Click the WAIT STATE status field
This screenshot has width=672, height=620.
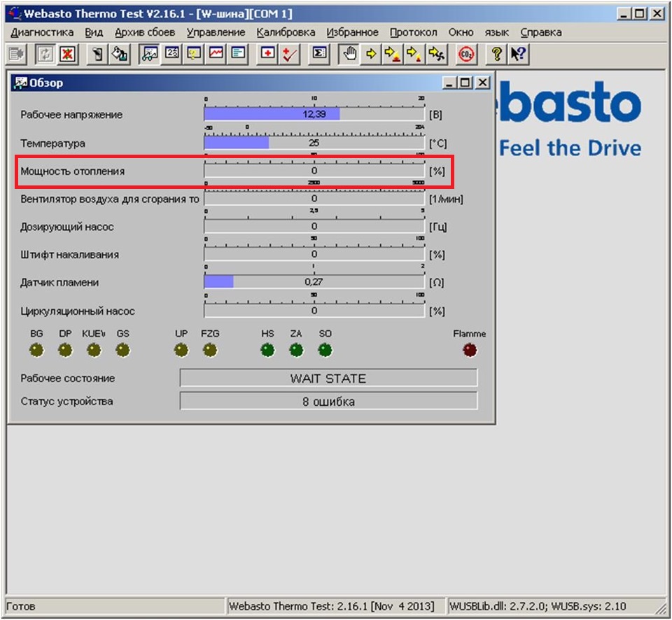coord(328,379)
